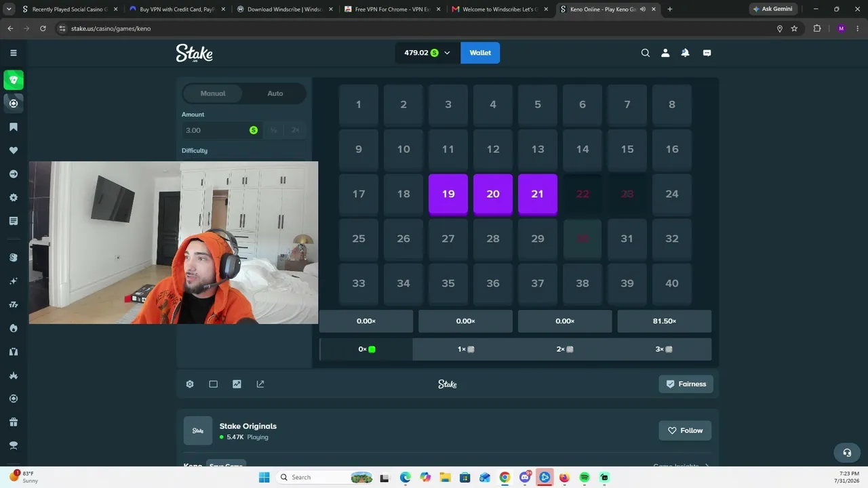Open a new browser tab
Screen dimensions: 868x488
pos(670,9)
